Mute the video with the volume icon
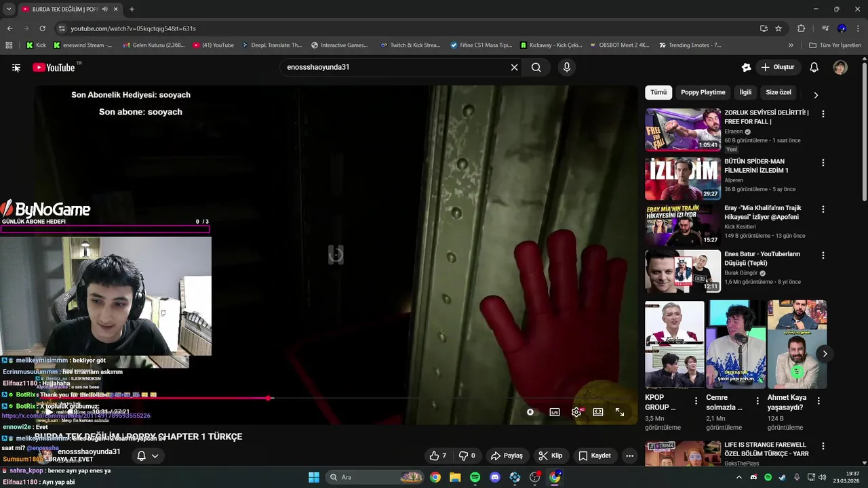The height and width of the screenshot is (488, 868). click(x=71, y=411)
